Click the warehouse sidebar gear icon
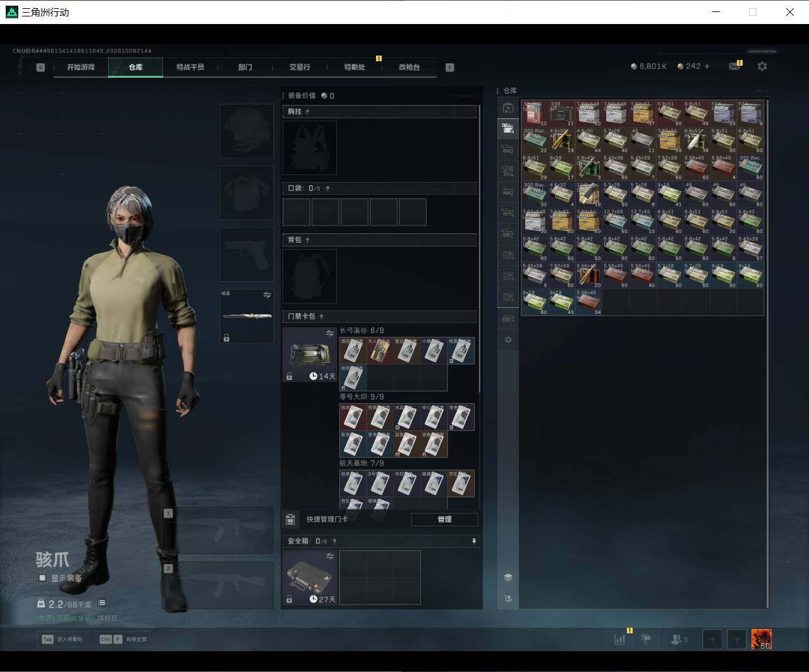Viewport: 809px width, 672px height. pos(508,339)
